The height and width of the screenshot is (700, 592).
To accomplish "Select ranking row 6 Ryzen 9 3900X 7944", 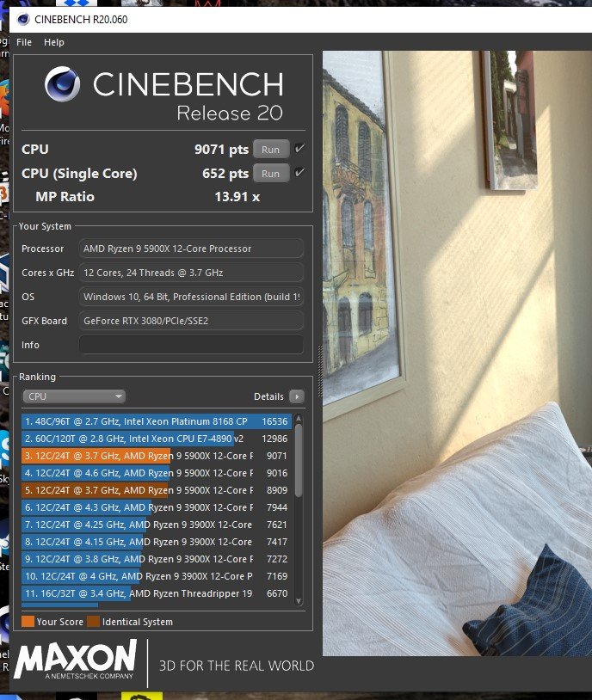I will (x=157, y=507).
